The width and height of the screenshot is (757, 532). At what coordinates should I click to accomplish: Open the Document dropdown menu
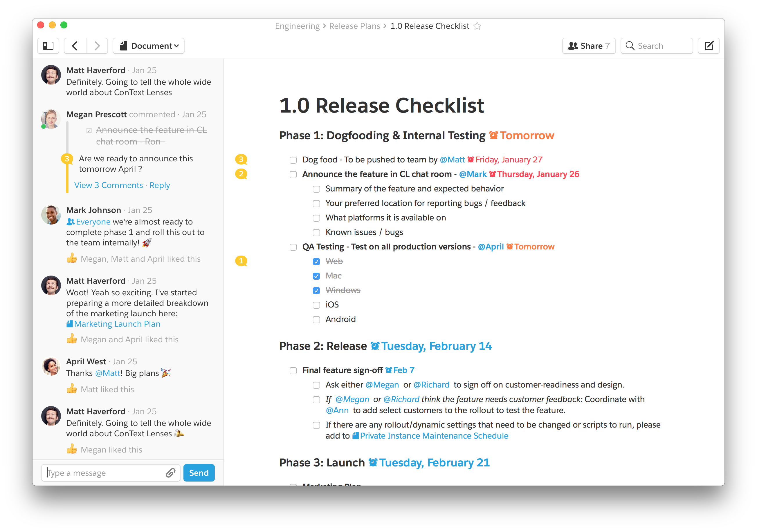point(149,46)
